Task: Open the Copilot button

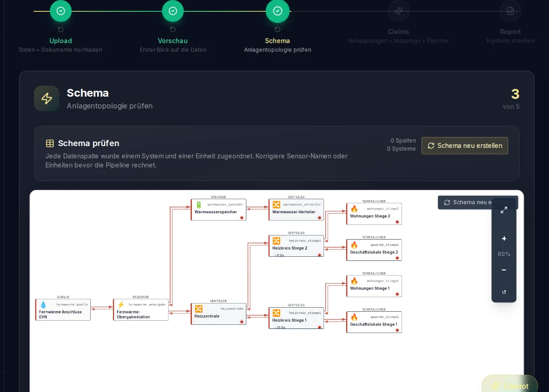Action: coord(510,386)
